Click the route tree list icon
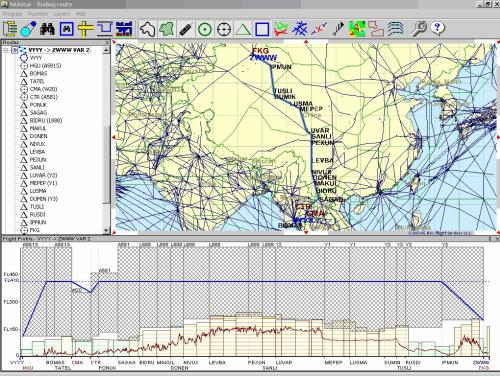This screenshot has height=376, width=500. coord(10,29)
